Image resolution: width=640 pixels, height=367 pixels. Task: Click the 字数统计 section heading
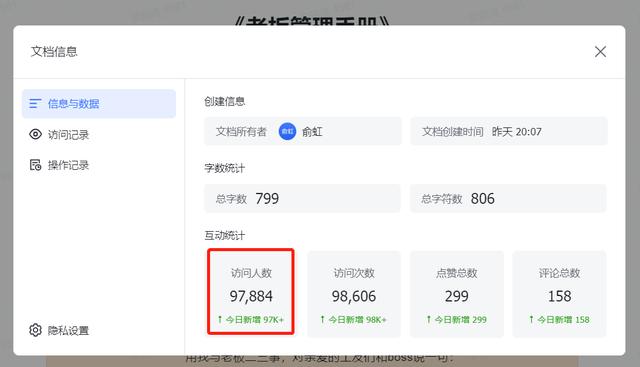coord(224,168)
